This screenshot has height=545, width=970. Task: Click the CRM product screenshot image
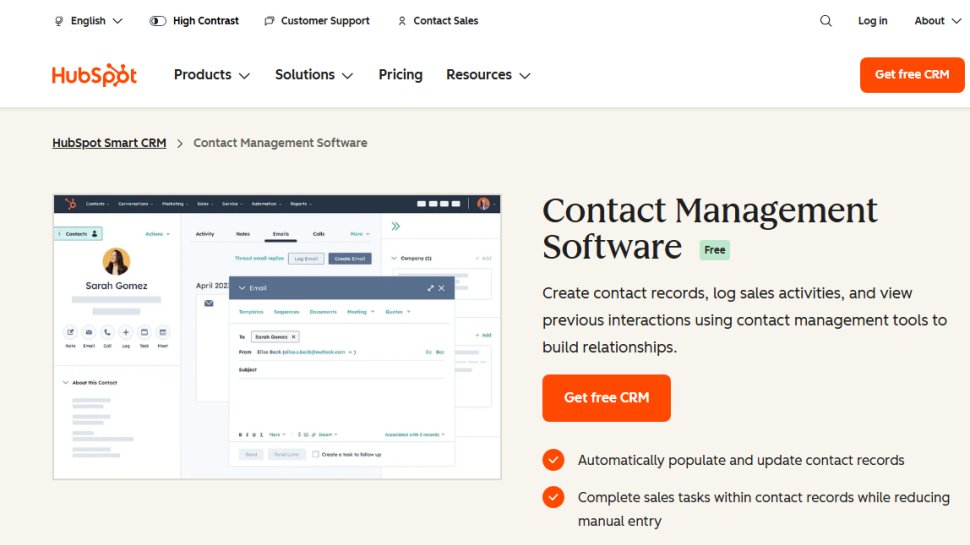tap(277, 337)
